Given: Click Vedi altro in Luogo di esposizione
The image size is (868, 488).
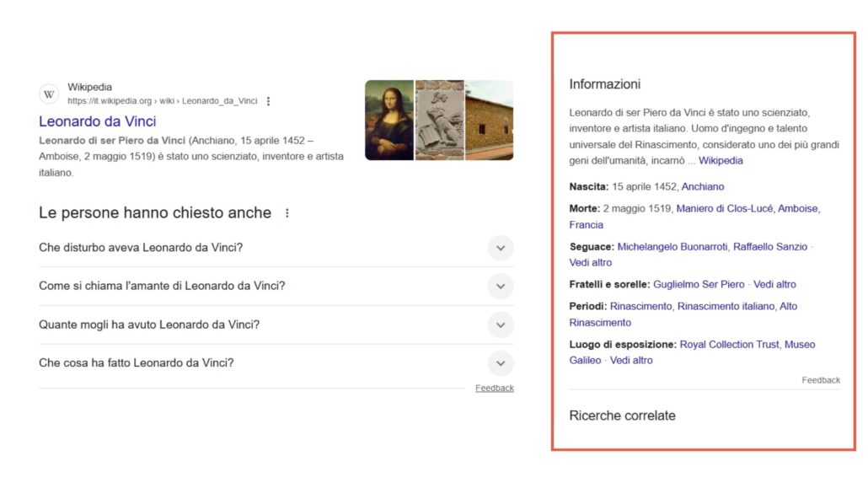Looking at the screenshot, I should [631, 360].
